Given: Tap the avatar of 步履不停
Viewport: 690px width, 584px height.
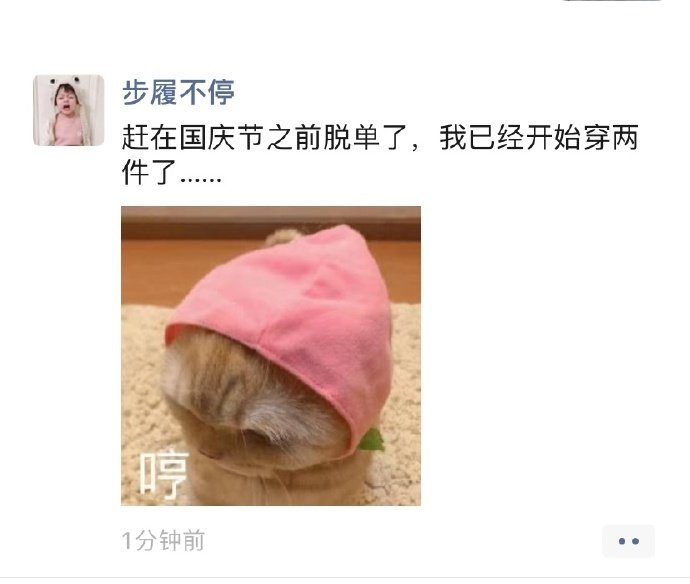Looking at the screenshot, I should [69, 110].
